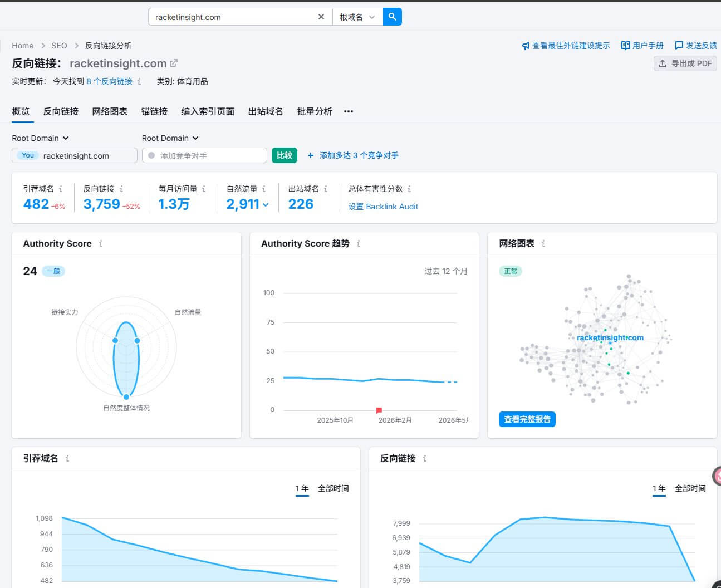This screenshot has height=588, width=721.
Task: Click the red flag marker on trend chart
Action: click(x=379, y=410)
